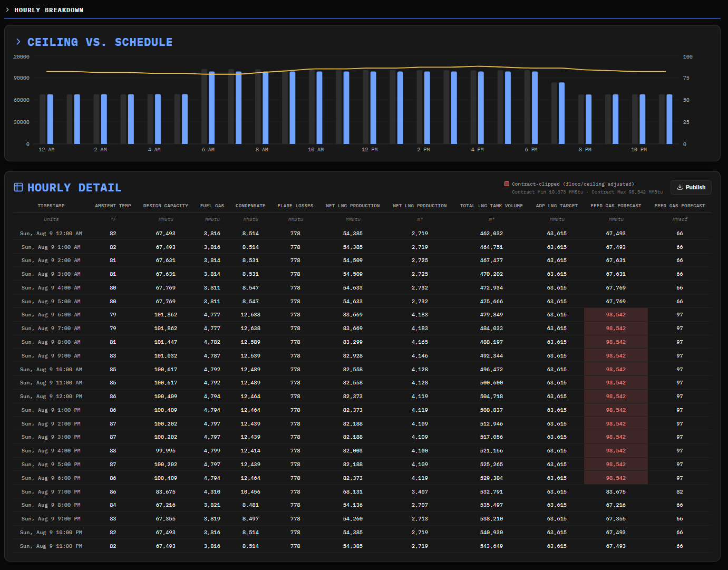The image size is (728, 570).
Task: Click the red Contract-clipped legend swatch
Action: click(507, 184)
